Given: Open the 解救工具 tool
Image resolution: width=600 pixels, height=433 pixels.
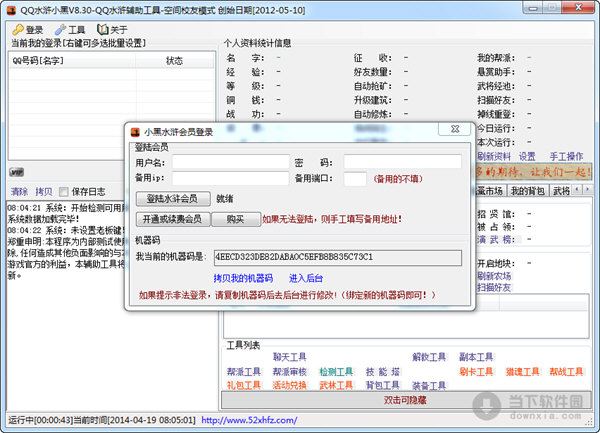Looking at the screenshot, I should 429,357.
